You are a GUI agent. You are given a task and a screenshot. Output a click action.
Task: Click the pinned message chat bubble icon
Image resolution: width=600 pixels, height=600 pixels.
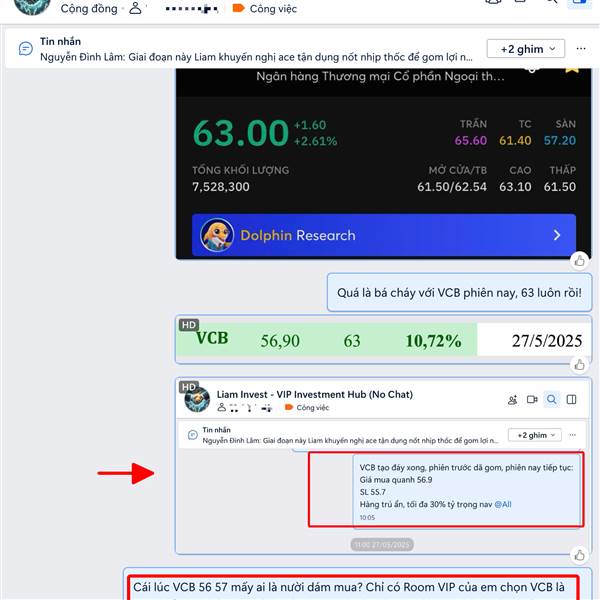click(26, 49)
